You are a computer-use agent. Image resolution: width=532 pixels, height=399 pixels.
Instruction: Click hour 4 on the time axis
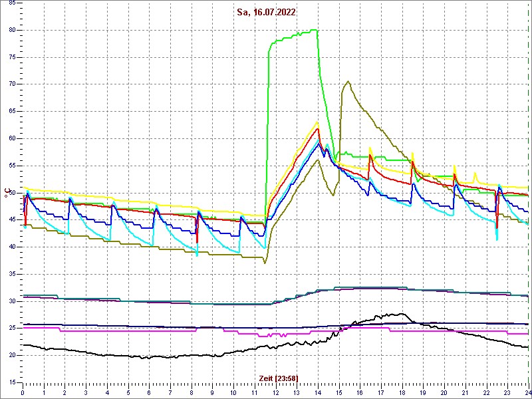coord(107,392)
